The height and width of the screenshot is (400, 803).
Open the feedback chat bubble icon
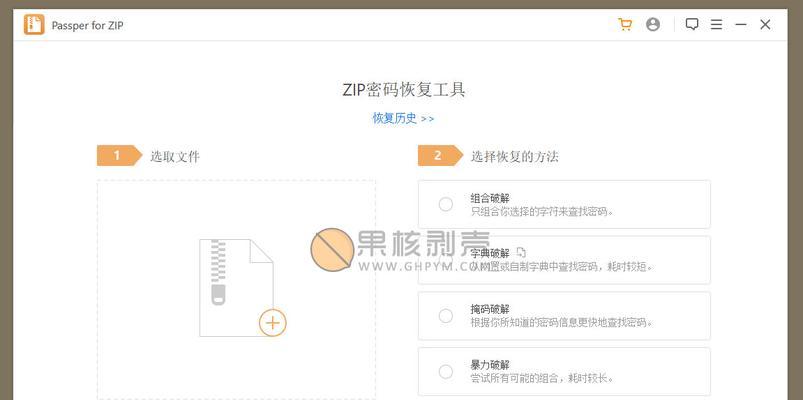tap(692, 25)
